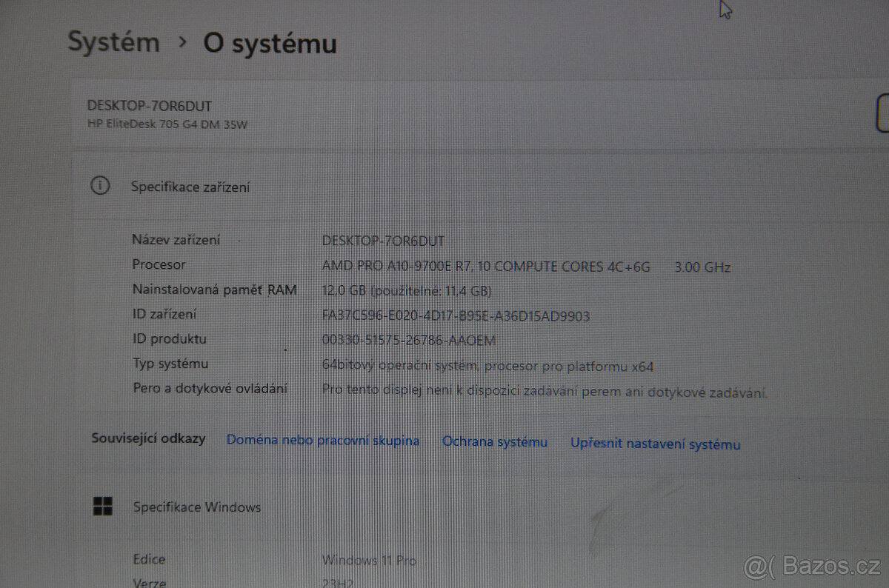The width and height of the screenshot is (889, 588).
Task: Click the info icon beside Specifikace zařízení
Action: (x=100, y=186)
